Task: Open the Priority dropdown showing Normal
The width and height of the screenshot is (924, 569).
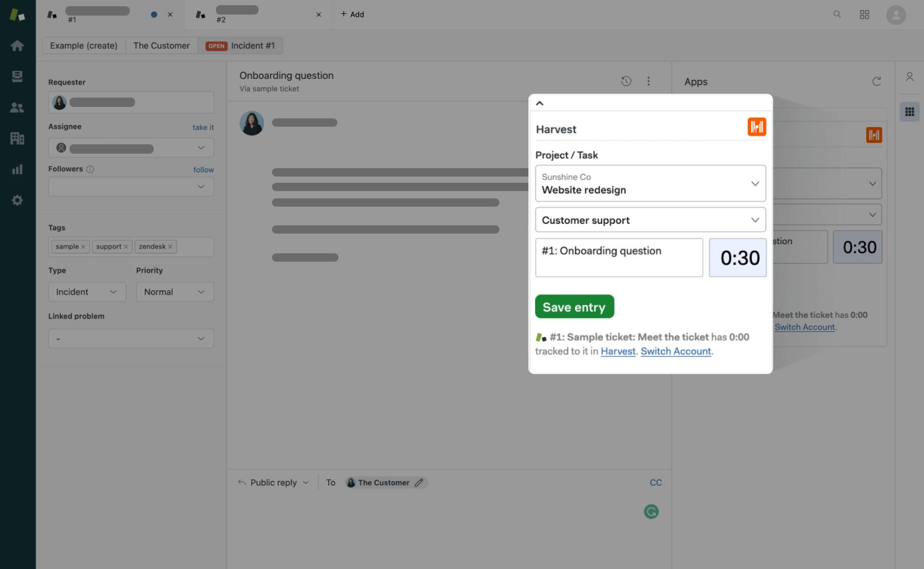Action: [174, 292]
